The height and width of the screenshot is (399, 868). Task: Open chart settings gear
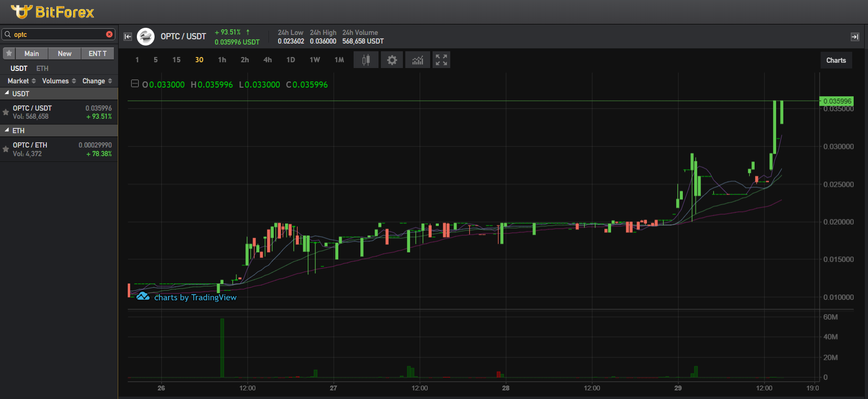(392, 60)
